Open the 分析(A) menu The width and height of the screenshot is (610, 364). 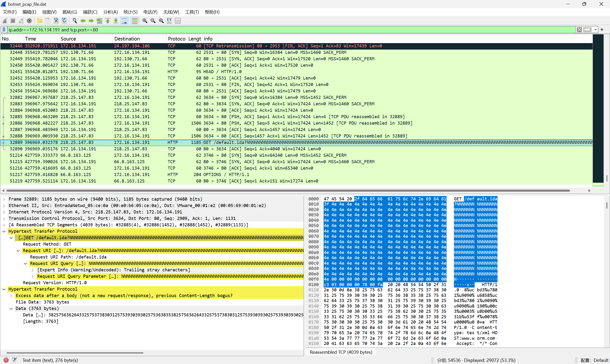click(x=110, y=12)
